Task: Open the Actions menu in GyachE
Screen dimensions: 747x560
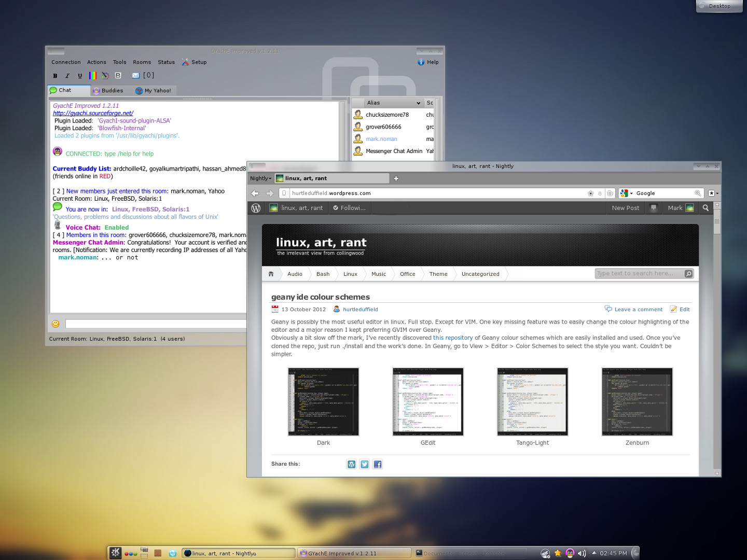Action: point(96,62)
